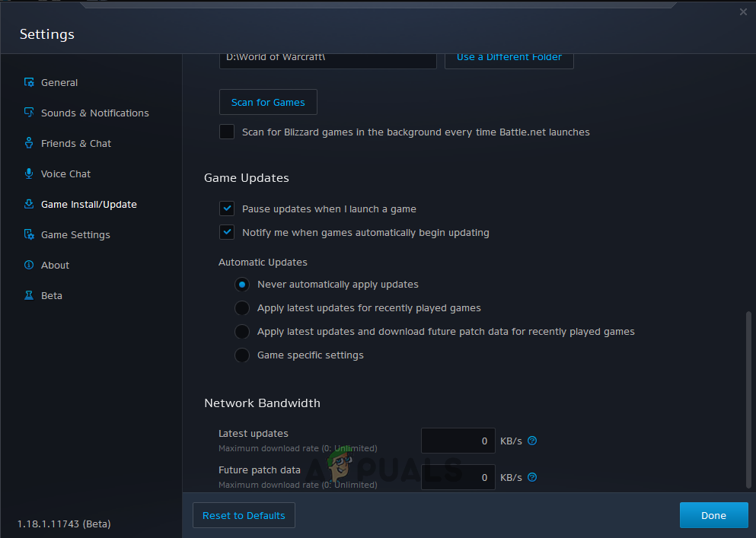This screenshot has height=538, width=756.
Task: Uncheck Pause updates when I launch a game
Action: (227, 209)
